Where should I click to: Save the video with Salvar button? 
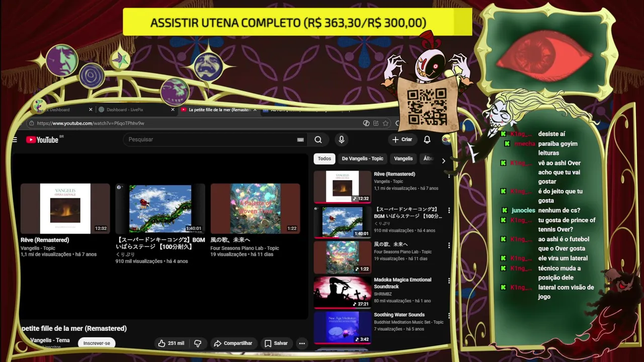click(276, 343)
